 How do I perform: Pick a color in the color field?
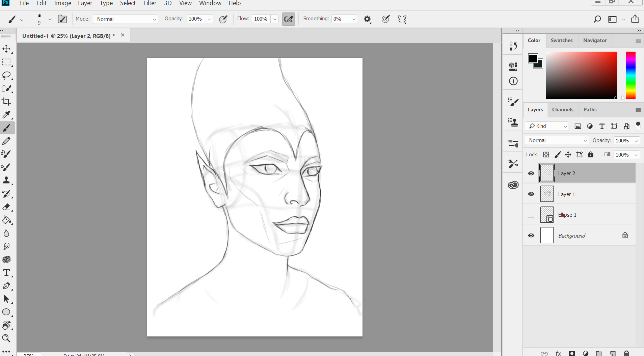[x=581, y=75]
